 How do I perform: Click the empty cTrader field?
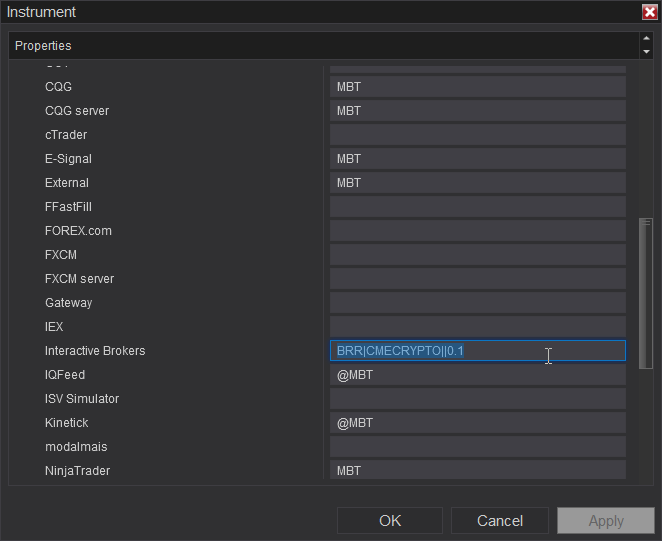478,135
